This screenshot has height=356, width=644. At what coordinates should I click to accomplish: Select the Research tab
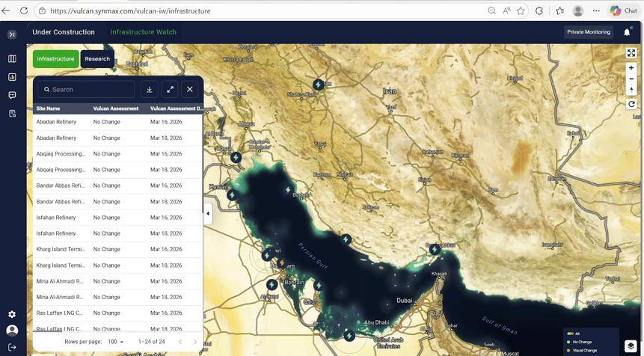click(97, 59)
